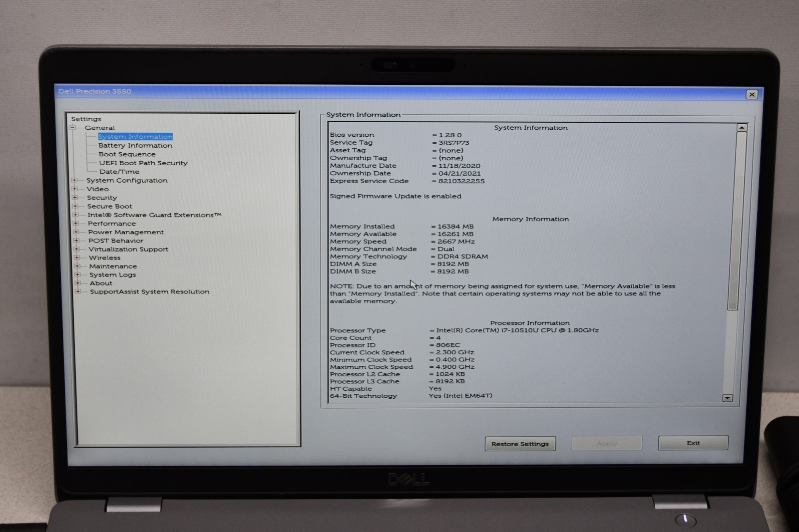Select Intel Software Guard Extensions label
This screenshot has width=799, height=532.
point(154,215)
